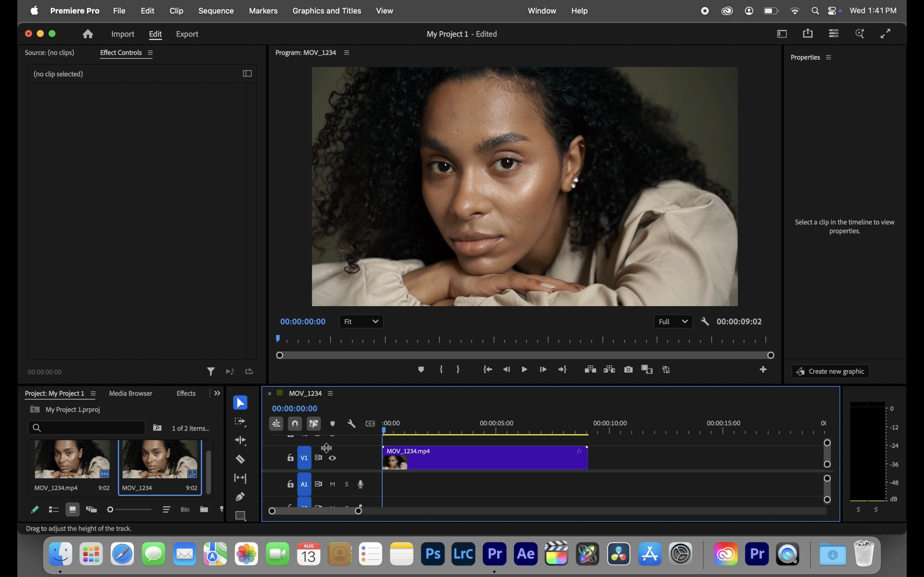Image resolution: width=924 pixels, height=577 pixels.
Task: Toggle the V1 track lock
Action: click(x=290, y=457)
